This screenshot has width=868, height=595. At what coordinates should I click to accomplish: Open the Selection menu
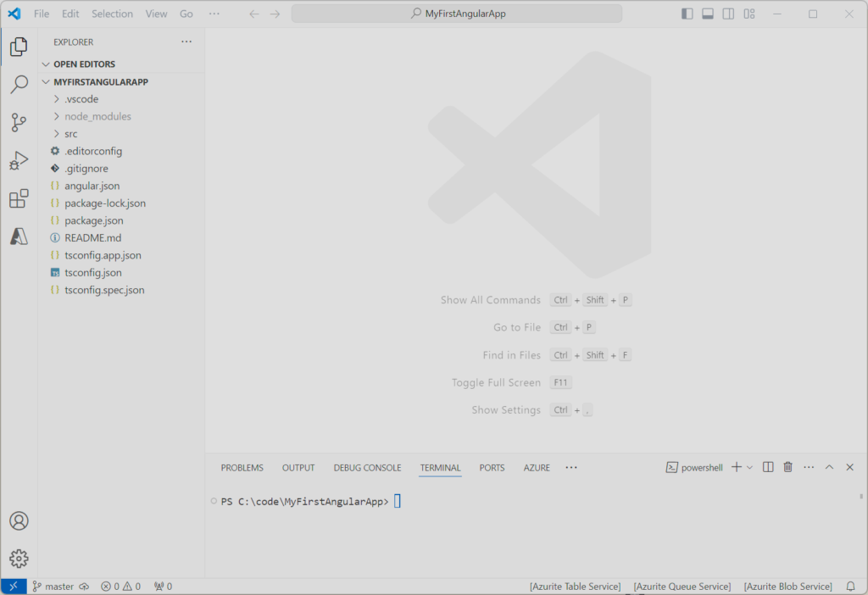point(112,14)
